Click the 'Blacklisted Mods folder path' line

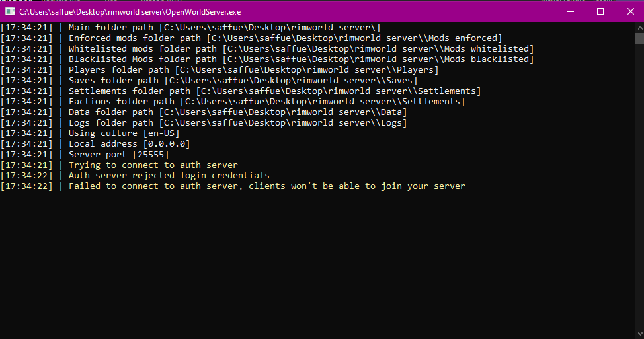pos(301,59)
